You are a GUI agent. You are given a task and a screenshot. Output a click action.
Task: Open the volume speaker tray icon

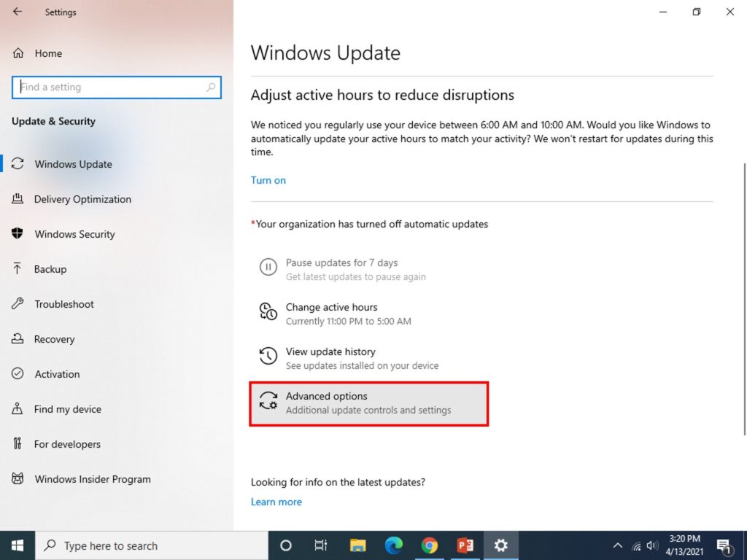coord(652,545)
